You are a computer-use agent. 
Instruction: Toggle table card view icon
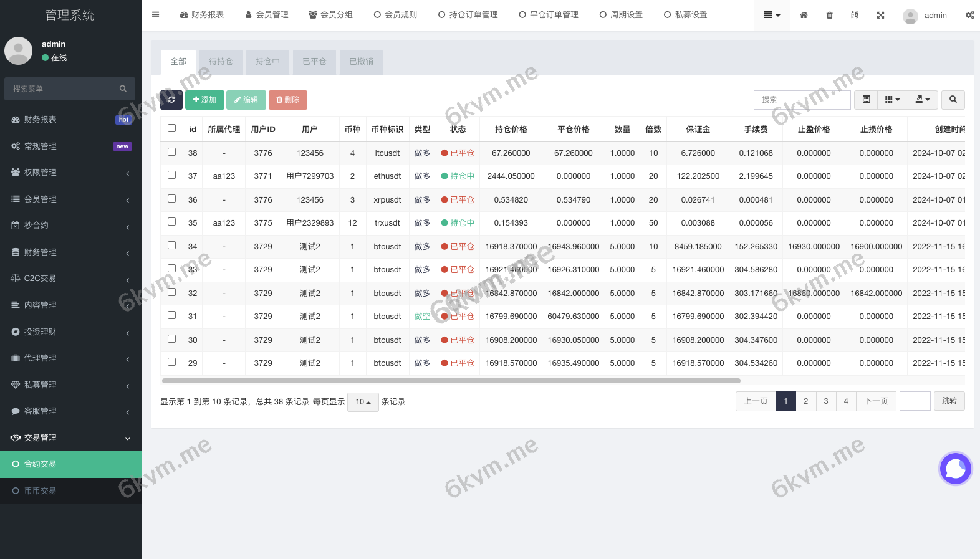[x=866, y=100]
